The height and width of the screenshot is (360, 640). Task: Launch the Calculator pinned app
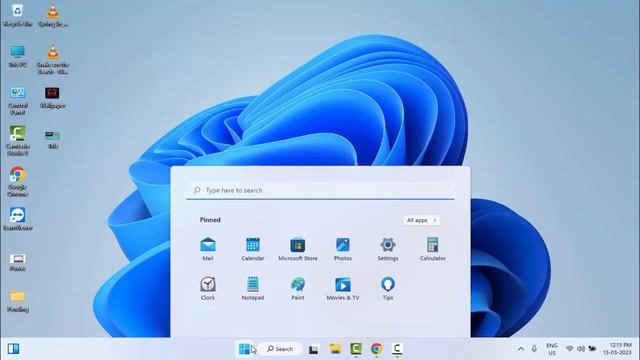point(433,249)
